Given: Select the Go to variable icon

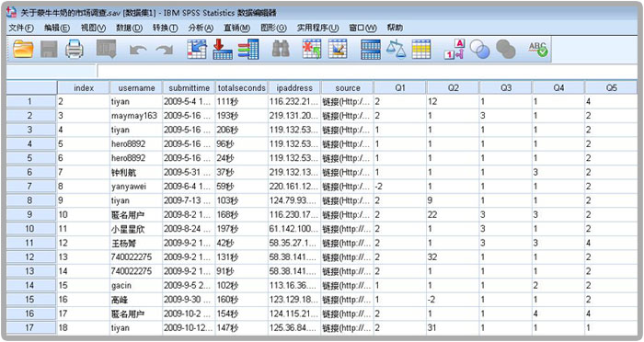Looking at the screenshot, I should [223, 49].
